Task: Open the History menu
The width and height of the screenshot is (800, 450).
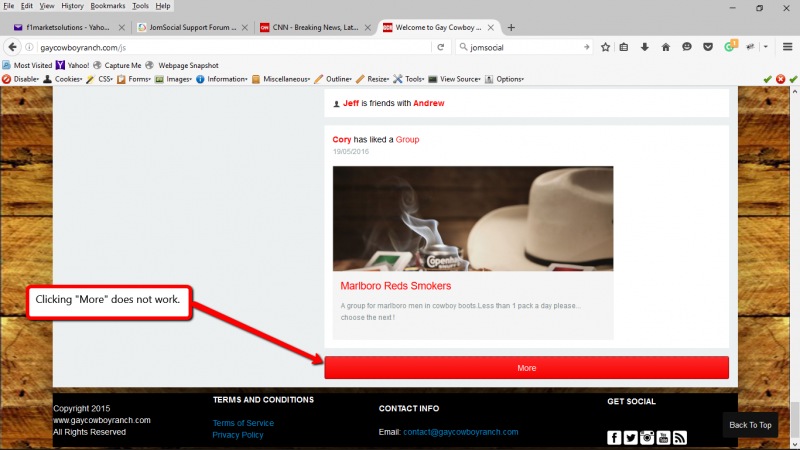Action: (72, 6)
